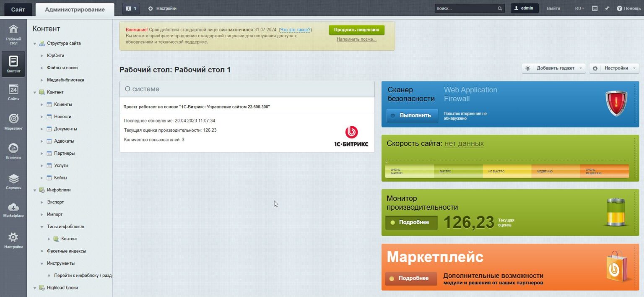Click the top-bar icon left of the pin
The image size is (644, 297).
tap(595, 8)
